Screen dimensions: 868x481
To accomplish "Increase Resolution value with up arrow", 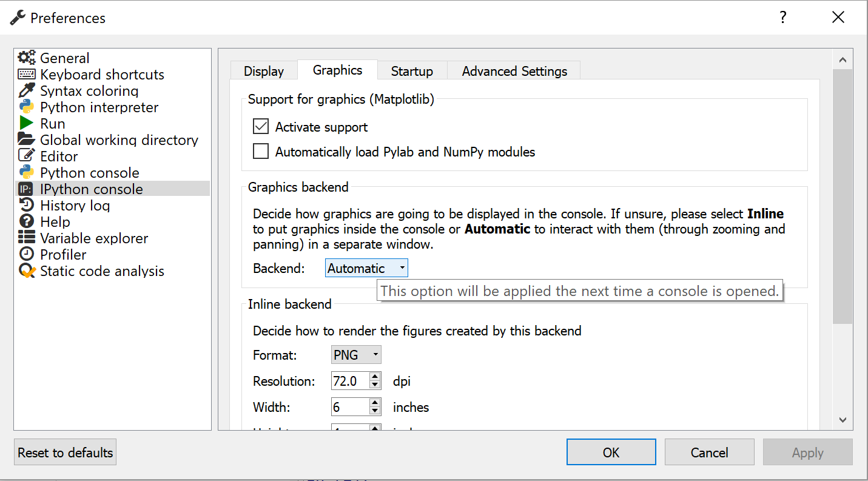I will 375,377.
